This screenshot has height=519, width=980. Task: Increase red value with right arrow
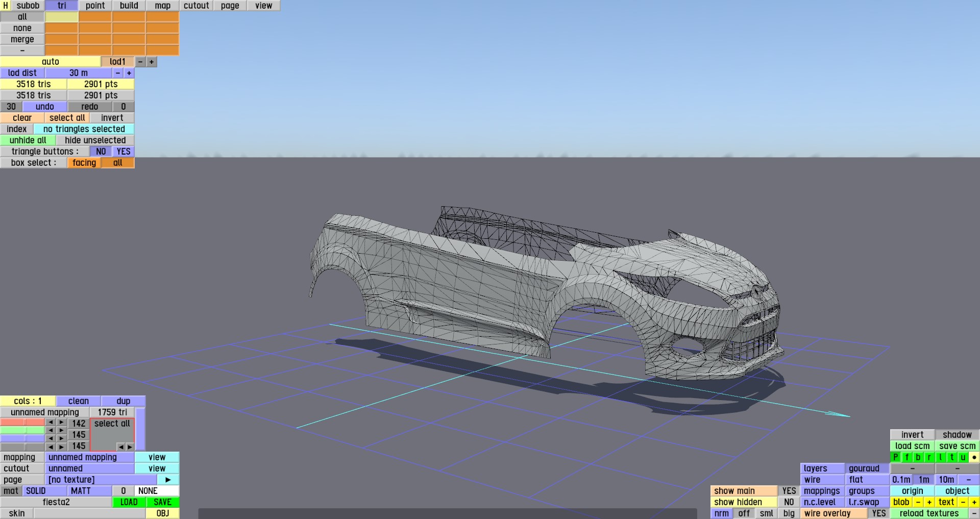click(62, 423)
